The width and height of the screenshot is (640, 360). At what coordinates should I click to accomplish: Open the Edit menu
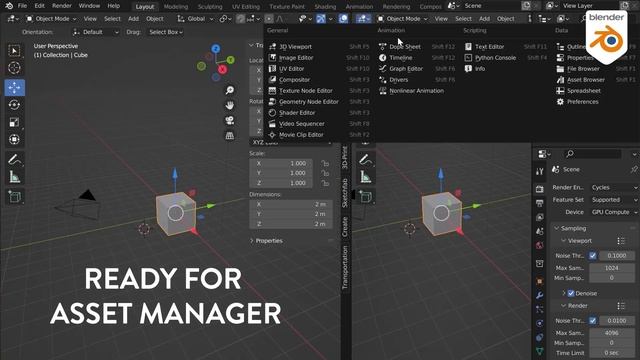pos(40,6)
